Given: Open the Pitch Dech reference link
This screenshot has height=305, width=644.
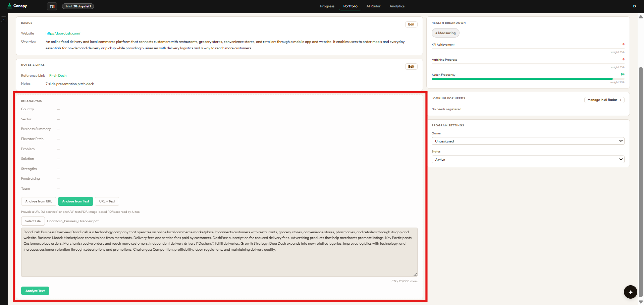Looking at the screenshot, I should tap(58, 75).
